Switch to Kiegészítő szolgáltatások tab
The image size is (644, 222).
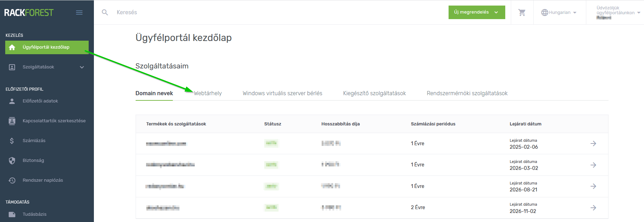tap(374, 93)
